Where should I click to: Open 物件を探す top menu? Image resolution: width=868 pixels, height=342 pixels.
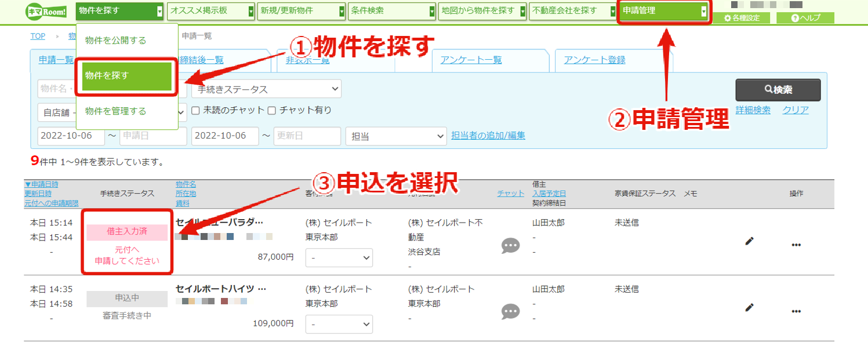pos(119,11)
